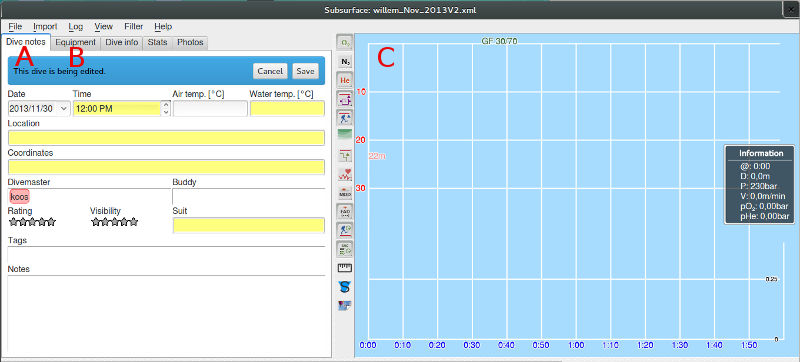Open the Import menu

click(x=45, y=27)
